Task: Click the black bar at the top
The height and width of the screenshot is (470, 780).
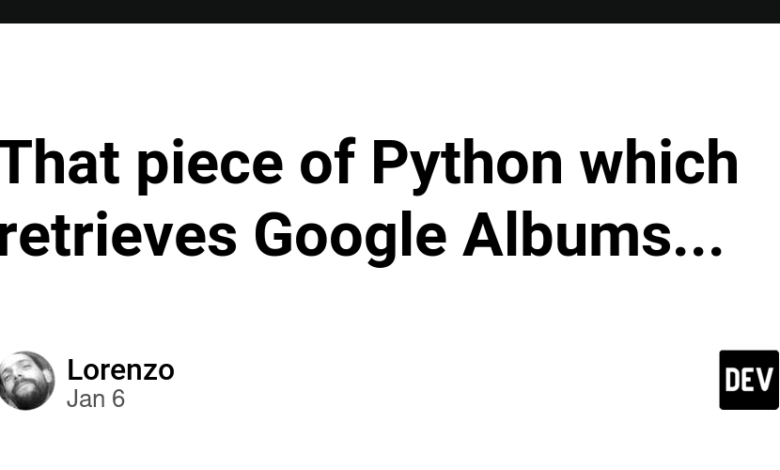Action: [x=390, y=11]
